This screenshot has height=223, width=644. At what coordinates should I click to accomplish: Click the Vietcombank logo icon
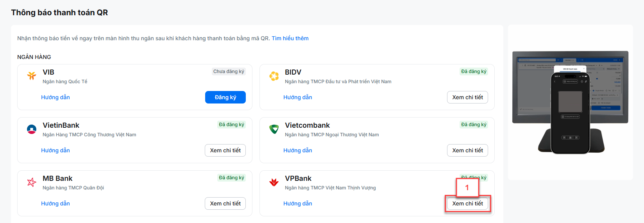[274, 129]
